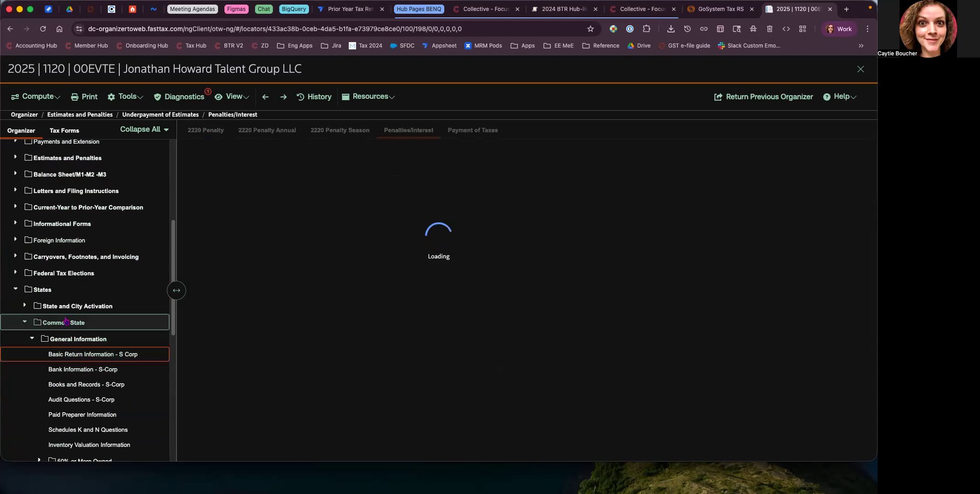The image size is (980, 494).
Task: Go back with the left arrow icon
Action: click(265, 97)
